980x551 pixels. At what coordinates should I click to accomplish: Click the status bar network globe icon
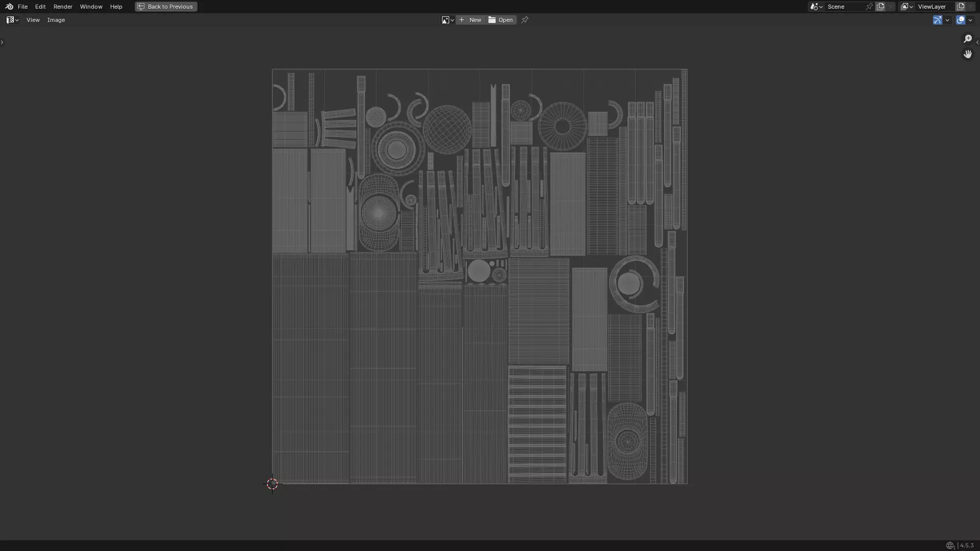[950, 545]
